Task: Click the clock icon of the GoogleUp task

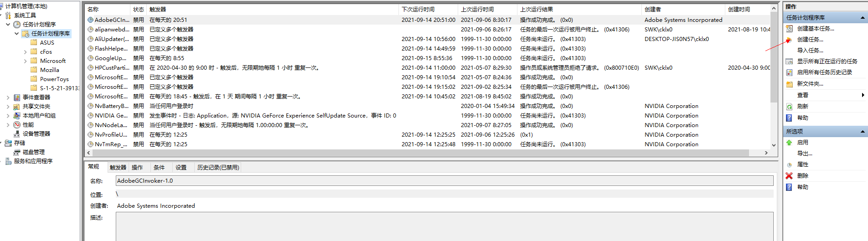Action: (91, 58)
